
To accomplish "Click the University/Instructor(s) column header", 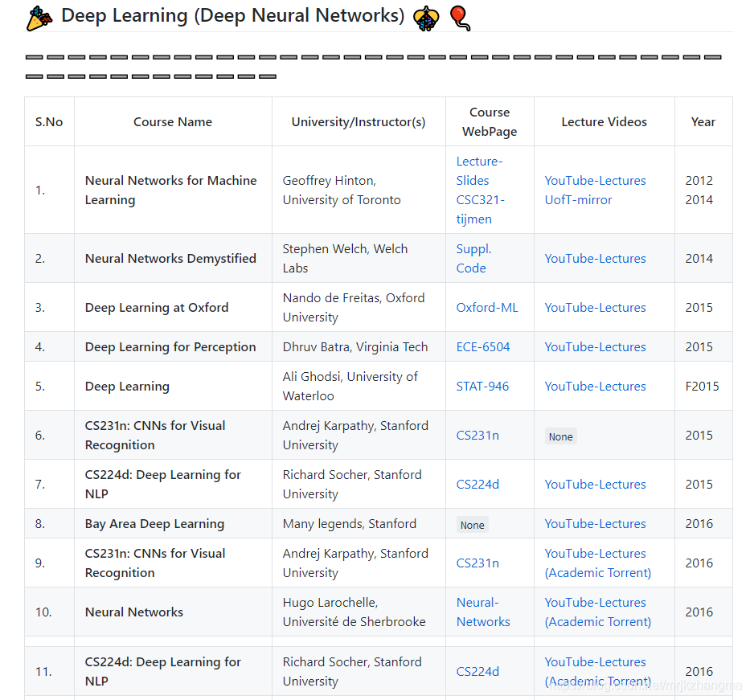I will click(359, 122).
